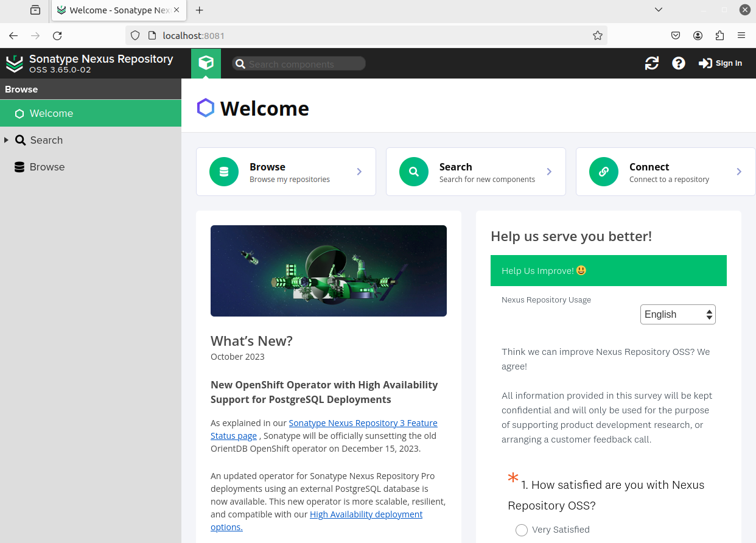Image resolution: width=756 pixels, height=543 pixels.
Task: Click the green link icon on Connect card
Action: [604, 172]
